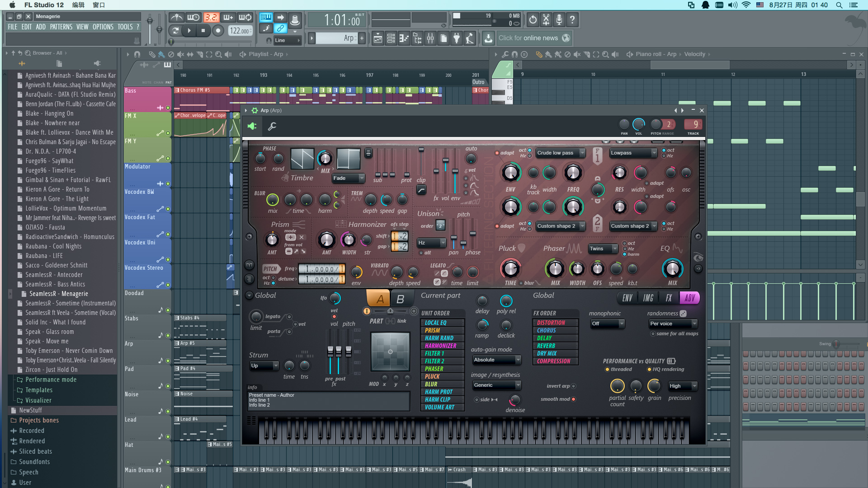Open precision High dropdown
The width and height of the screenshot is (868, 488).
tap(683, 386)
